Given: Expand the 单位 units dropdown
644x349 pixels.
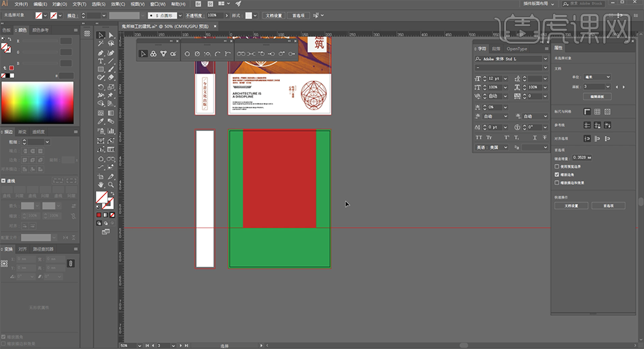Looking at the screenshot, I should (597, 77).
